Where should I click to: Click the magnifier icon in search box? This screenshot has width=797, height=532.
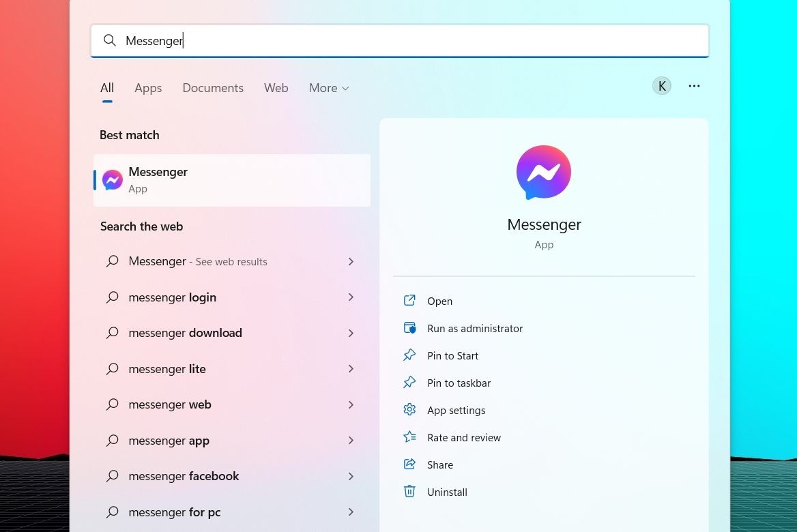coord(110,40)
